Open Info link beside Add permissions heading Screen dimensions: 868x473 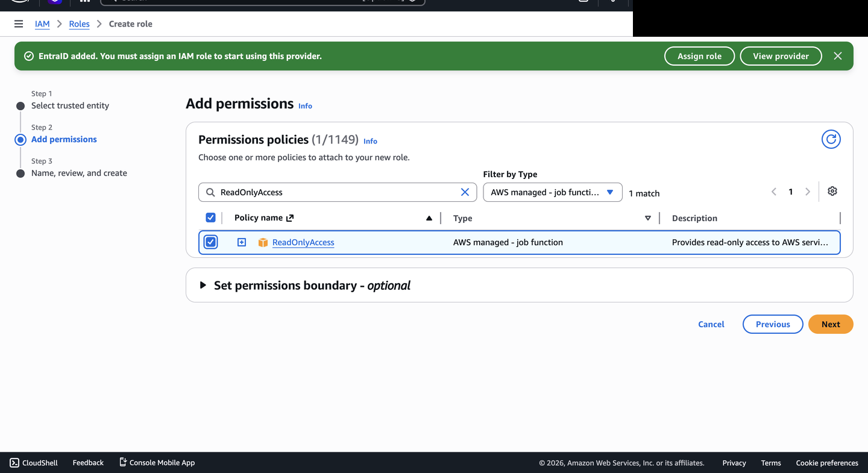tap(305, 106)
